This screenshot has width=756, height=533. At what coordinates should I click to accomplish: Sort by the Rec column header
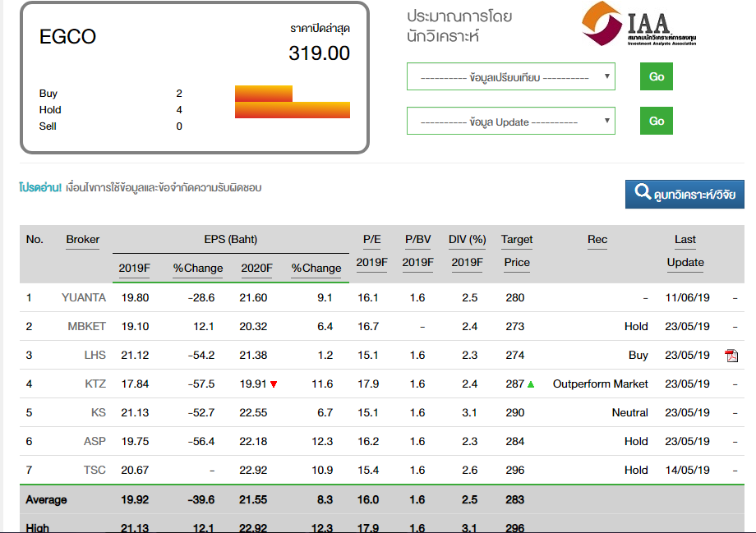(597, 240)
